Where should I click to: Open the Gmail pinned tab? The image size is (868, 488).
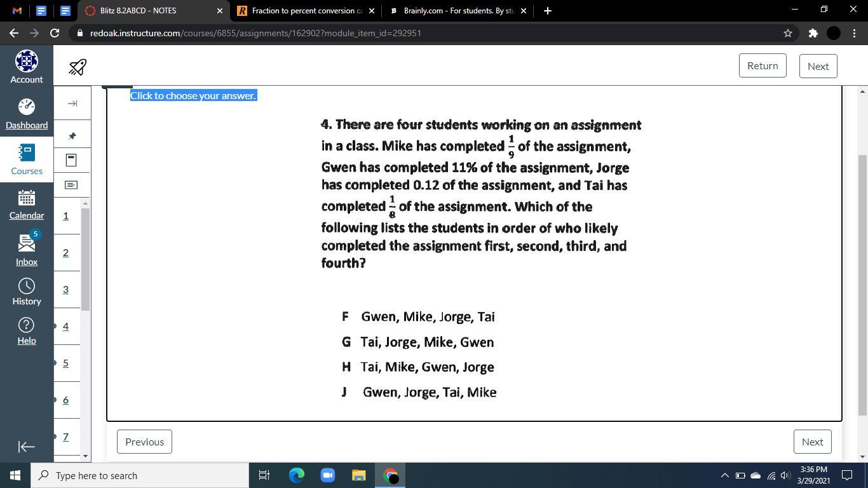pyautogui.click(x=17, y=11)
